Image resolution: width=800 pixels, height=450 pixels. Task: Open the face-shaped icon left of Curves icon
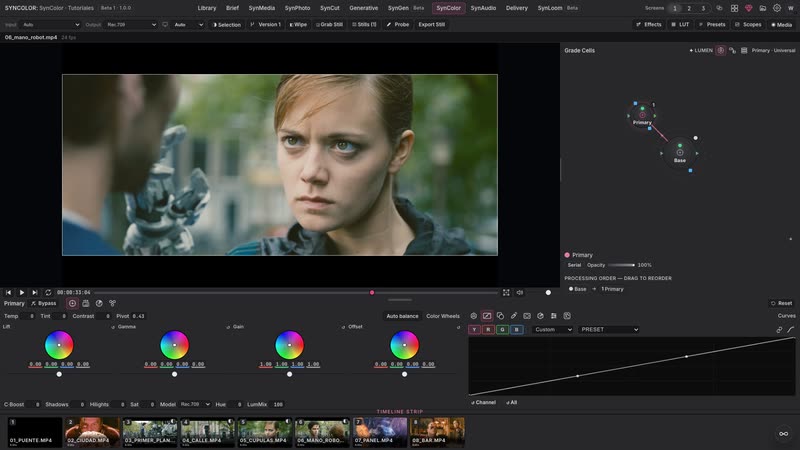pyautogui.click(x=473, y=316)
